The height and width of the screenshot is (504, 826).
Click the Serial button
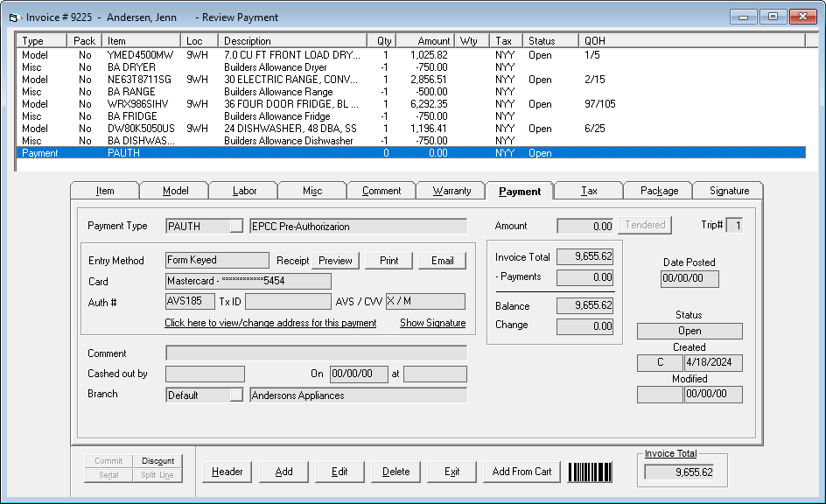(108, 475)
